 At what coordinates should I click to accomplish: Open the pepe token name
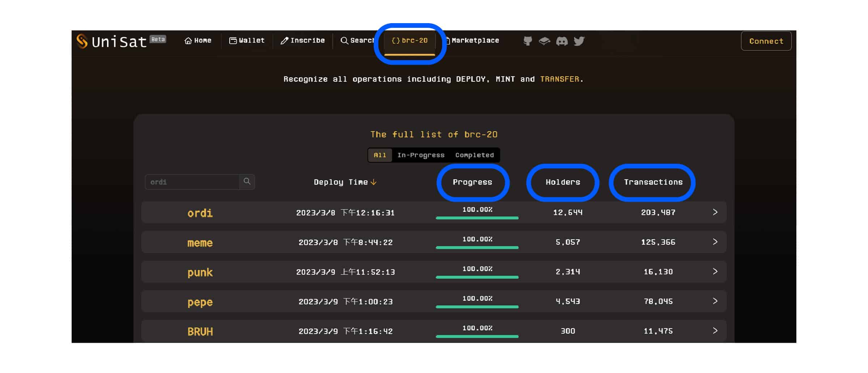200,302
